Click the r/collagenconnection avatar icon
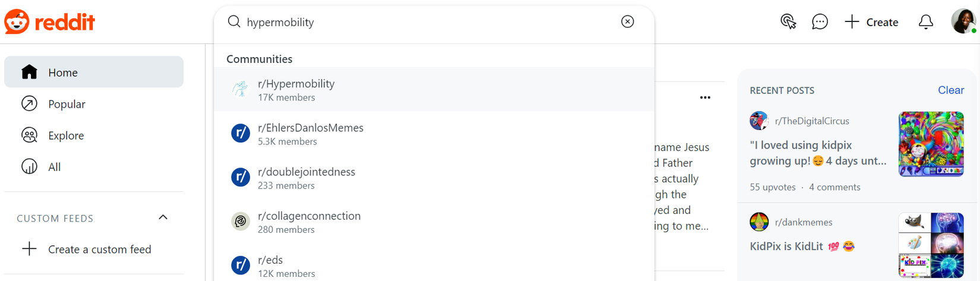980x281 pixels. point(241,221)
